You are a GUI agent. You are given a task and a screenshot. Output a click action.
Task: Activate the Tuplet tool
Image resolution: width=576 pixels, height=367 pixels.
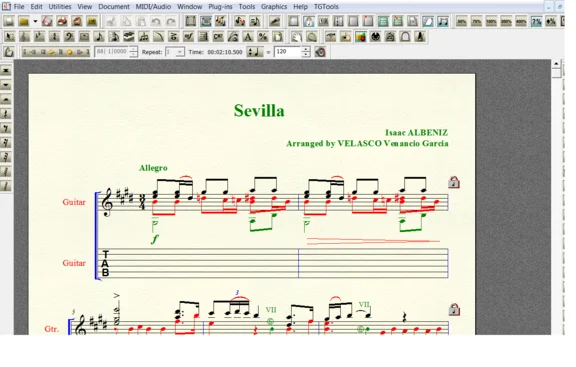(x=144, y=37)
